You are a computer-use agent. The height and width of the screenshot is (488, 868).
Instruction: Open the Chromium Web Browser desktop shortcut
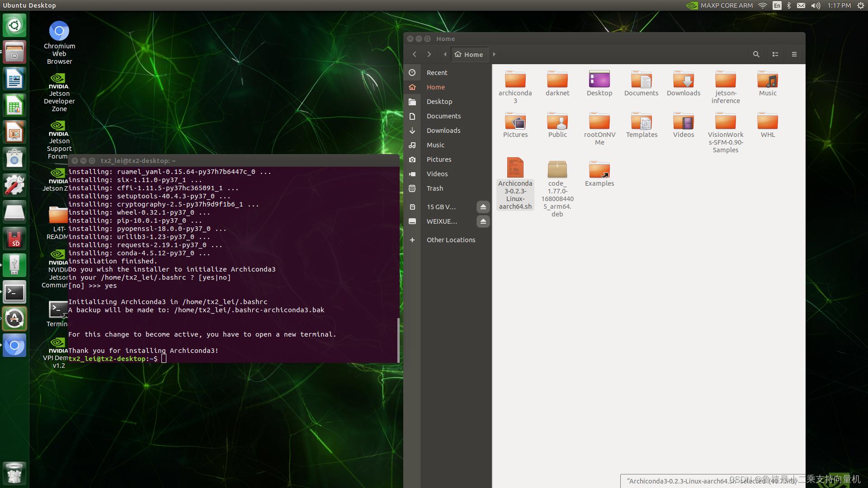(x=59, y=30)
